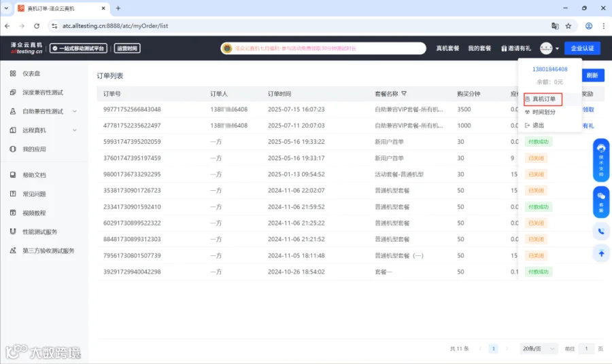Open the 仪表盘 dashboard sidebar icon
The width and height of the screenshot is (612, 364).
13,73
